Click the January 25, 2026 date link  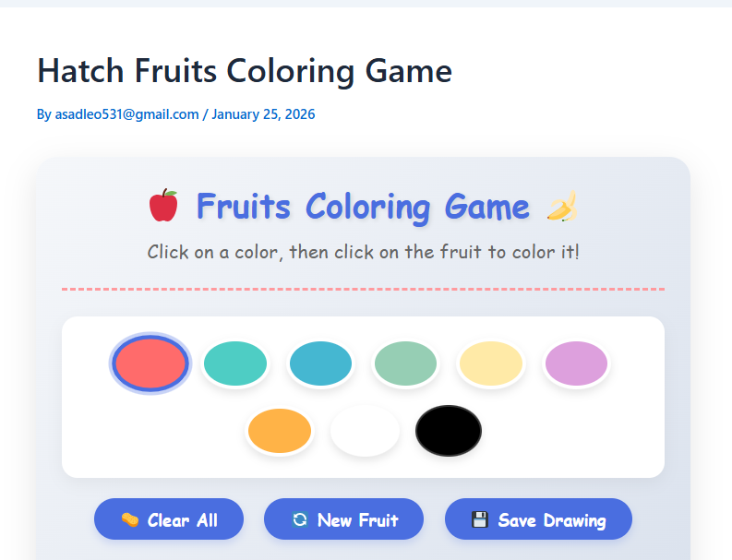coord(263,114)
